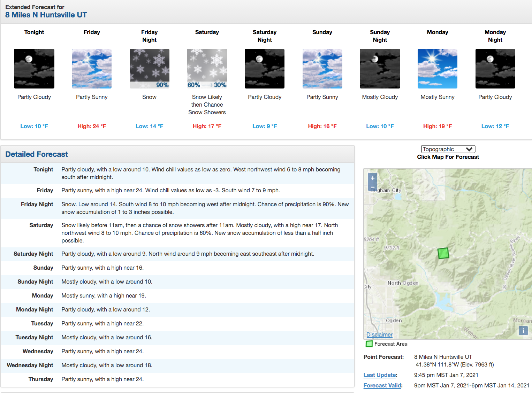The image size is (532, 393).
Task: Click Brigham City on the map
Action: [x=386, y=190]
